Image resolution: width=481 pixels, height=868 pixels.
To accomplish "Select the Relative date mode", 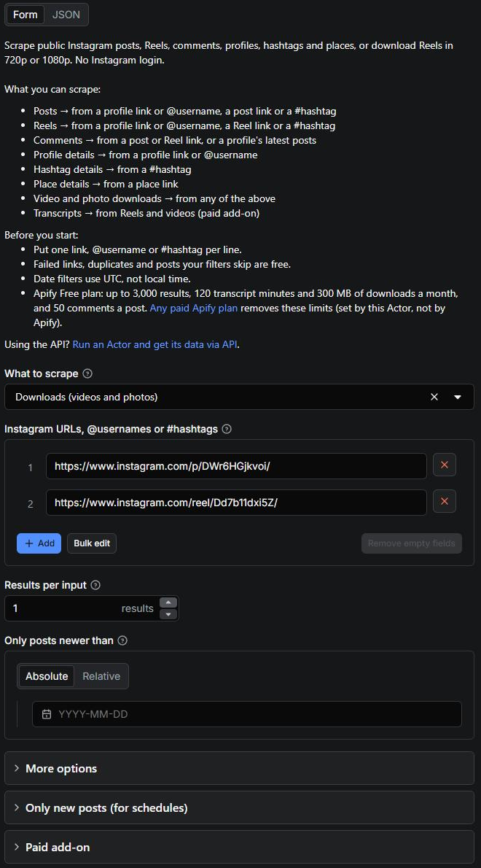I will (x=101, y=676).
